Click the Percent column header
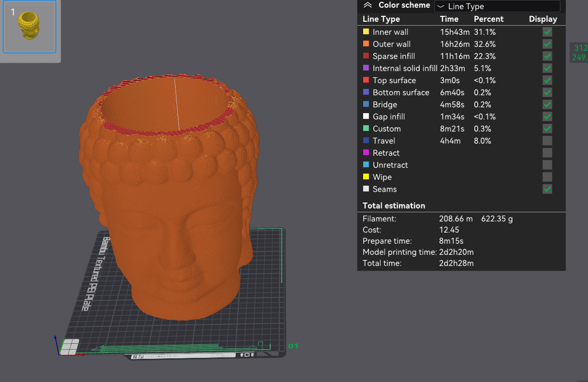 [x=488, y=19]
